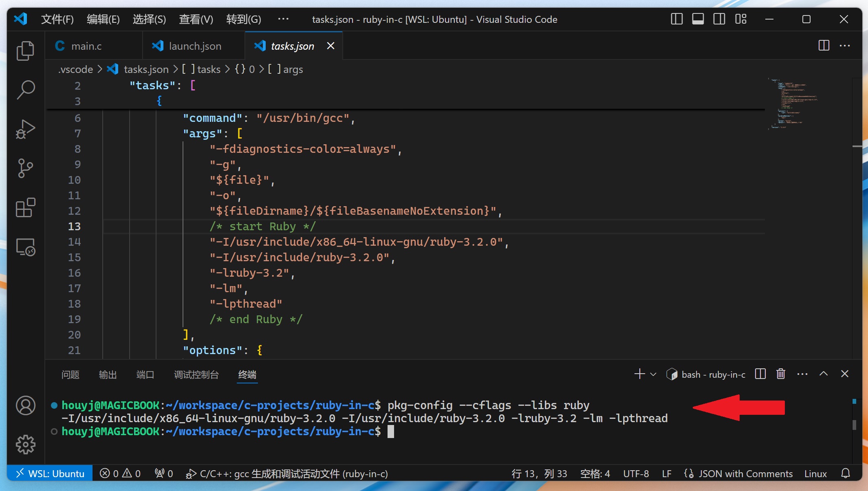The image size is (868, 491).
Task: Click the forwarded ports status item
Action: click(x=164, y=473)
